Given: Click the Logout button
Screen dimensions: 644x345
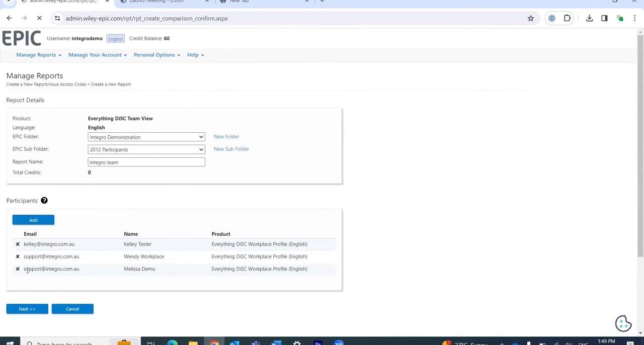Looking at the screenshot, I should click(x=116, y=39).
